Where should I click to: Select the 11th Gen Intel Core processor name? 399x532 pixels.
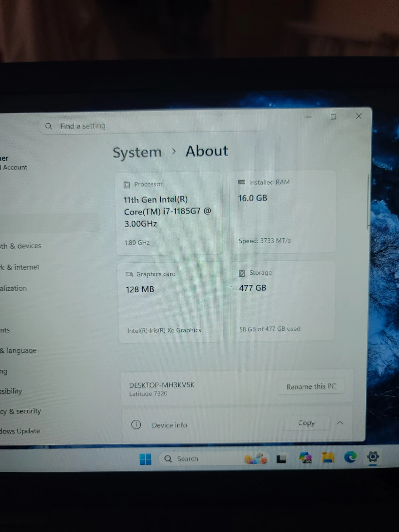[x=167, y=212]
